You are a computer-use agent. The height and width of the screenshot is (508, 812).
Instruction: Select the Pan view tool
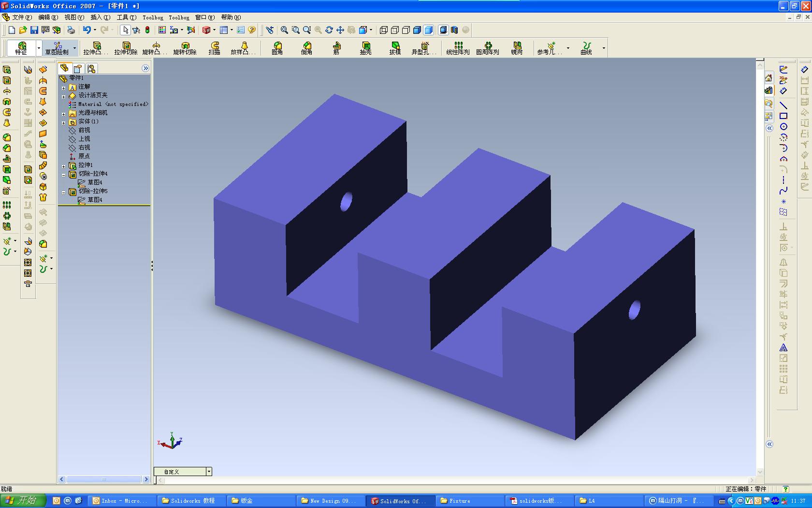coord(340,30)
